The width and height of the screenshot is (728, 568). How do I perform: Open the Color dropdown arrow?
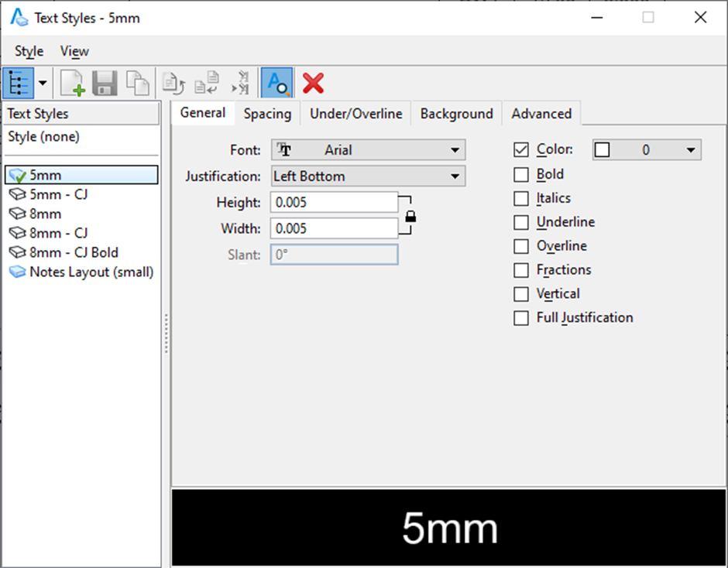[x=690, y=150]
